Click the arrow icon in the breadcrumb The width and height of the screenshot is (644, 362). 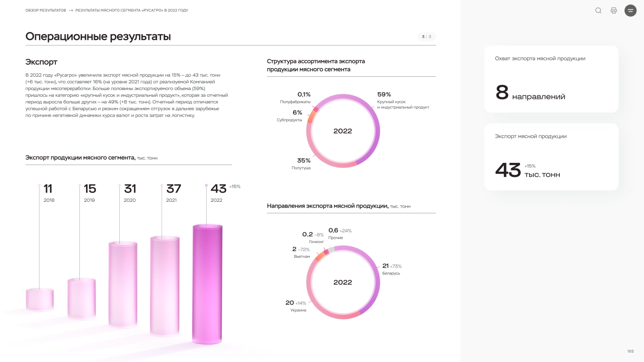71,10
